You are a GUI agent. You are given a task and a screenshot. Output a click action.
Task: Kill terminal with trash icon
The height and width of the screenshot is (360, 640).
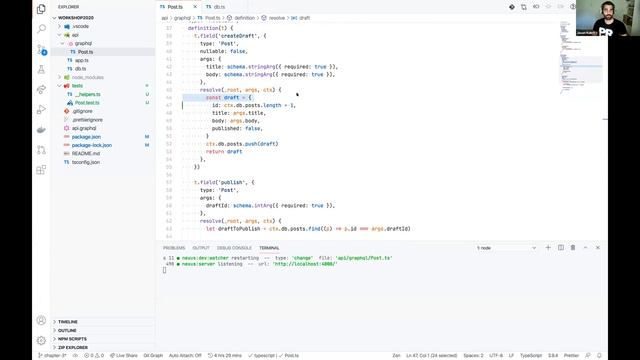tap(573, 248)
